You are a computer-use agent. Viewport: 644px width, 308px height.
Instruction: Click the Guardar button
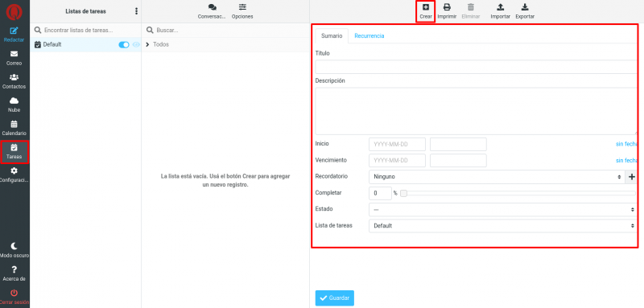(x=335, y=298)
